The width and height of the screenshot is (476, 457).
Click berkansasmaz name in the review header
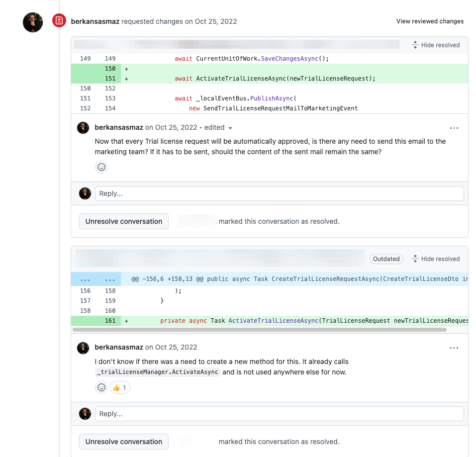coord(95,21)
